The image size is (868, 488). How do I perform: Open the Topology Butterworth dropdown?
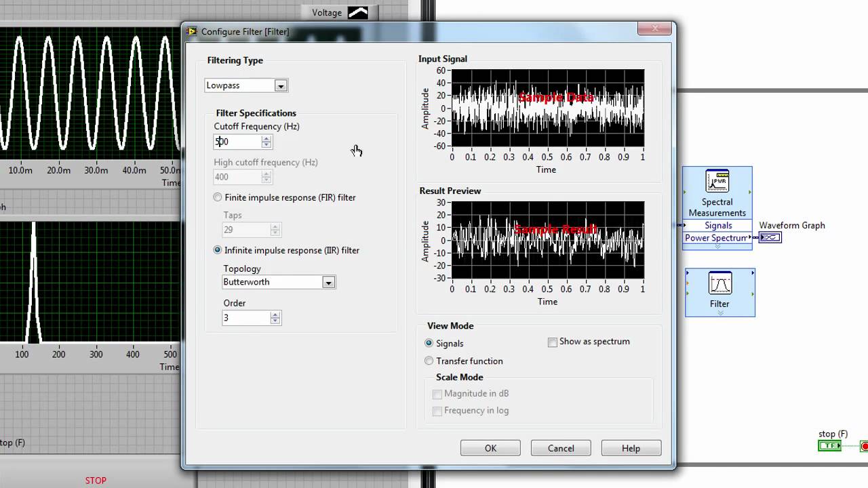tap(328, 283)
